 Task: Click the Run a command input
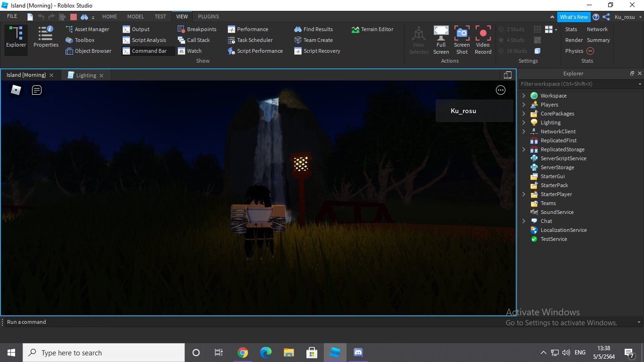[321, 322]
